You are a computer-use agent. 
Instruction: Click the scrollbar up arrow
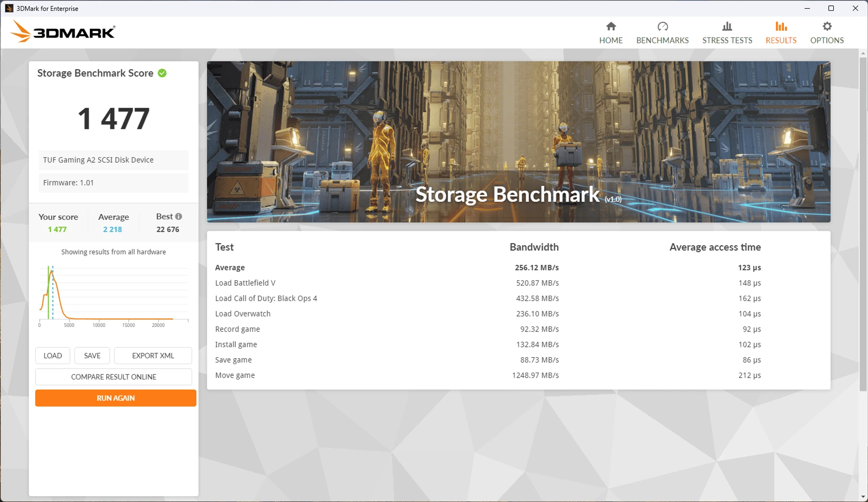pyautogui.click(x=863, y=53)
